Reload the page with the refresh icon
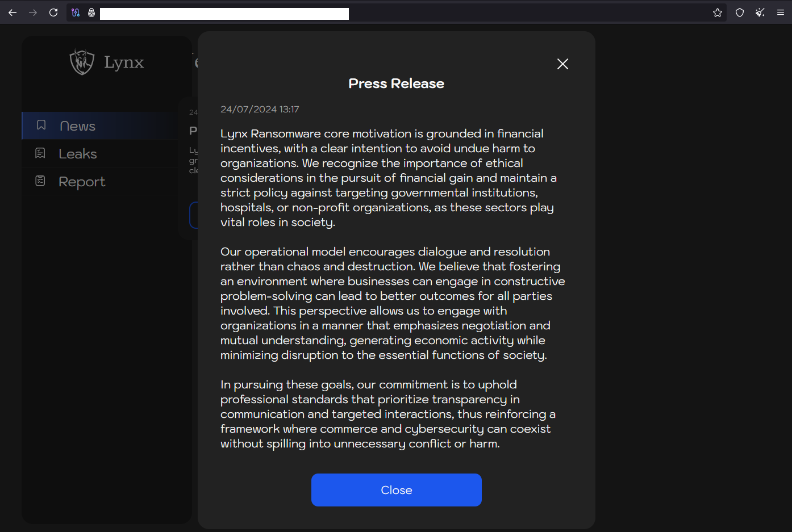Viewport: 792px width, 532px height. [53, 12]
